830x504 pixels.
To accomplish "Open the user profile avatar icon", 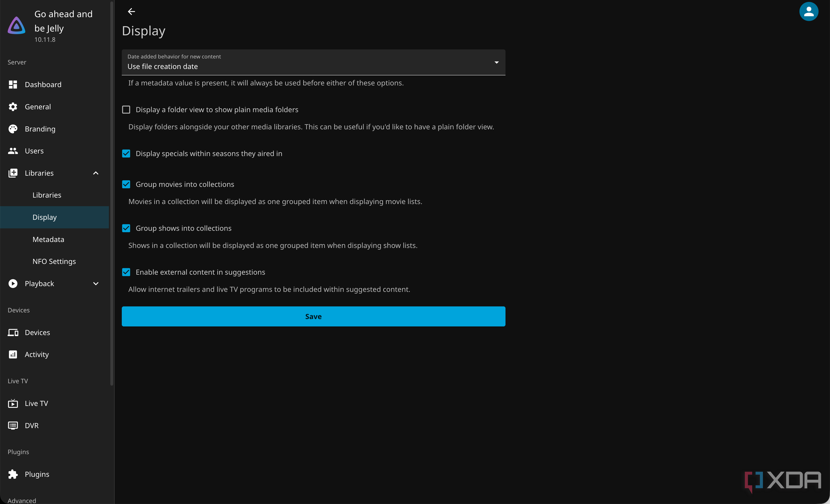I will [x=809, y=11].
